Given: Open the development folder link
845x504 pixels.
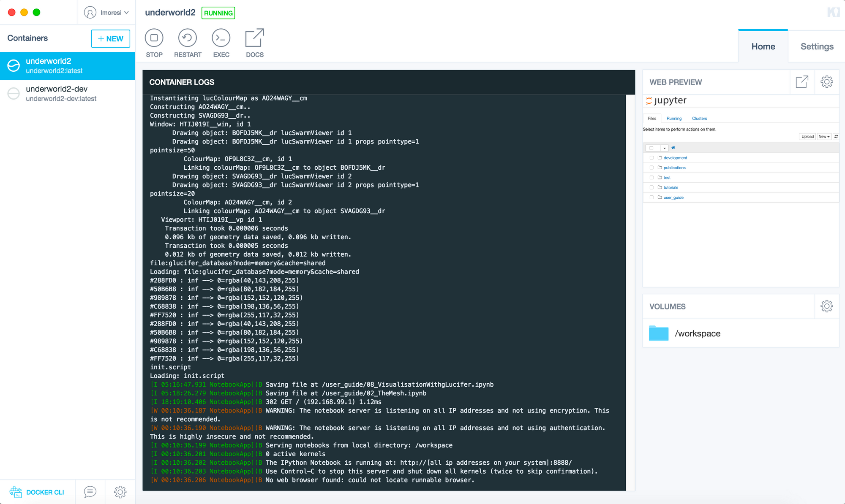Looking at the screenshot, I should point(675,158).
